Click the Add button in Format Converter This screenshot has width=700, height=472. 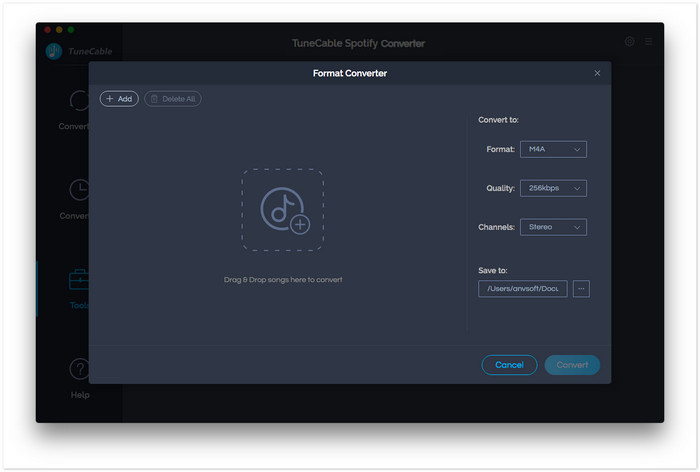[119, 99]
